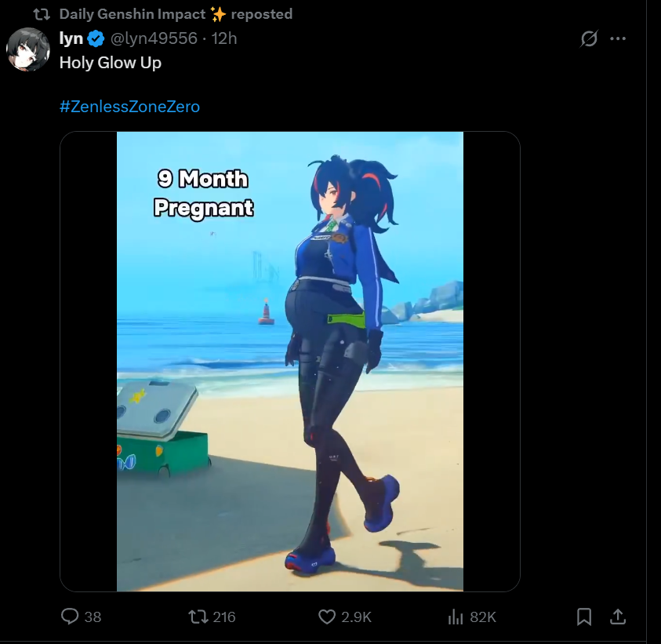This screenshot has width=661, height=644.
Task: Open the #ZenlessZoneZero hashtag link
Action: click(129, 107)
